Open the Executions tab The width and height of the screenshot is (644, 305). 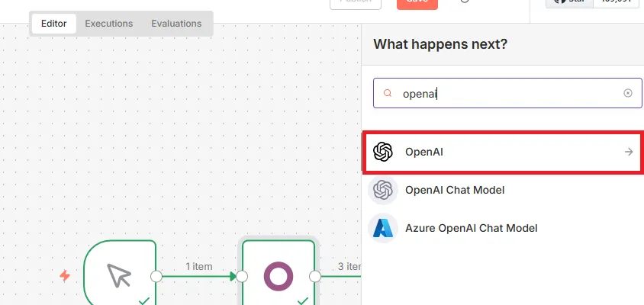pyautogui.click(x=109, y=24)
